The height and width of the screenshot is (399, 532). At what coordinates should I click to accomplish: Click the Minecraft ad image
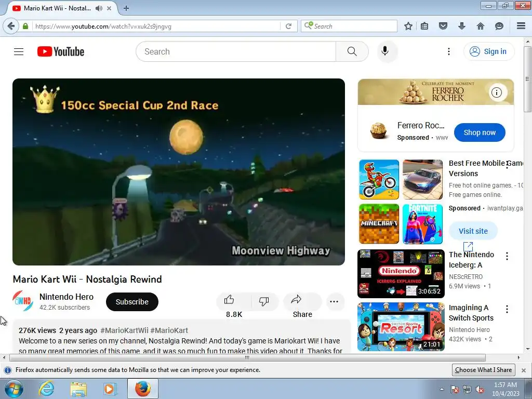click(x=379, y=224)
